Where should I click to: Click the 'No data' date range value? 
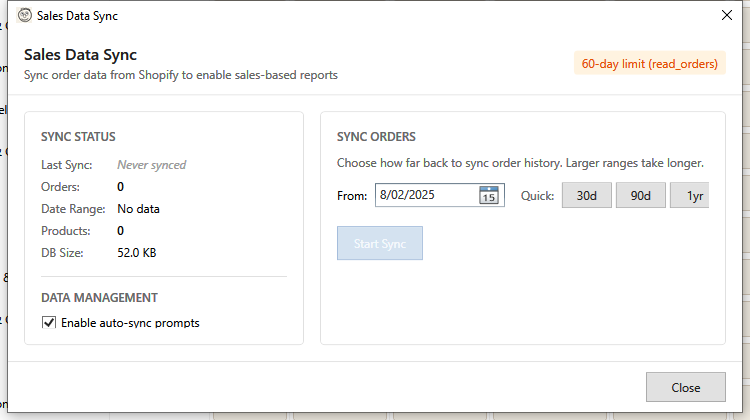pos(138,209)
